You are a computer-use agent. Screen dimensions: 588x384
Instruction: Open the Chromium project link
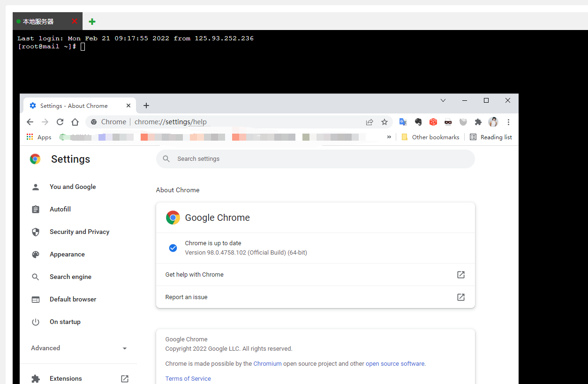coord(267,363)
